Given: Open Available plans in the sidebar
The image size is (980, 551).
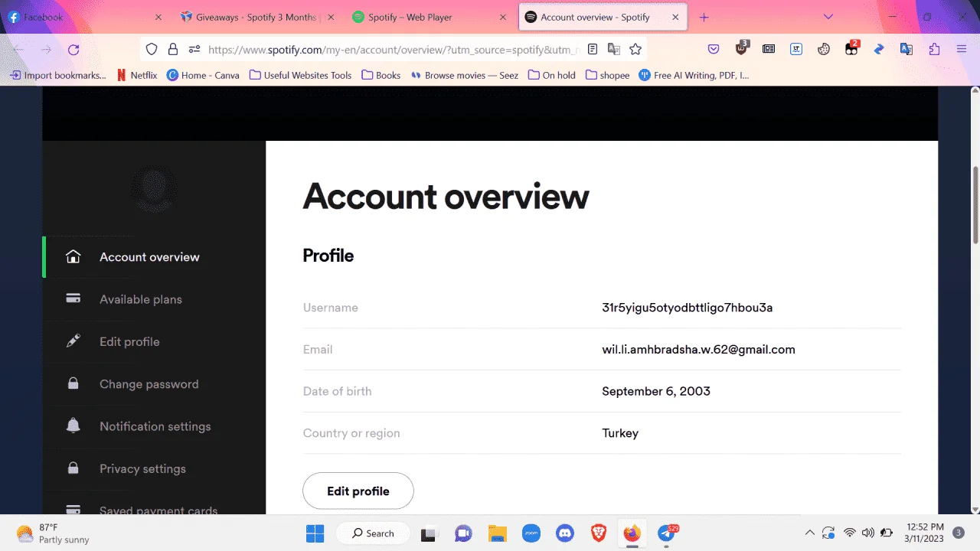Looking at the screenshot, I should point(141,299).
